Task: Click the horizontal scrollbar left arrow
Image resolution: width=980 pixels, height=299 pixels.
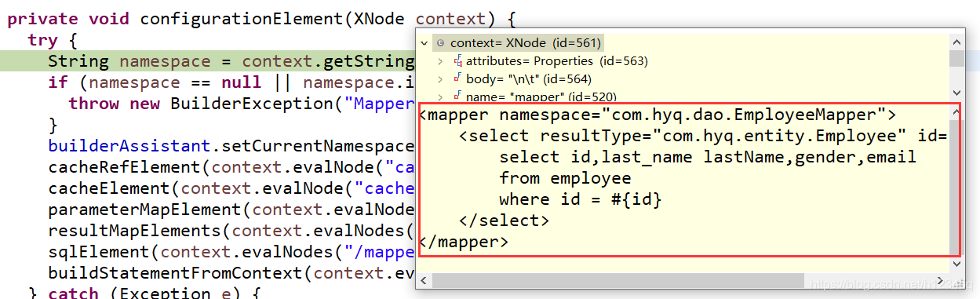Action: (x=424, y=280)
